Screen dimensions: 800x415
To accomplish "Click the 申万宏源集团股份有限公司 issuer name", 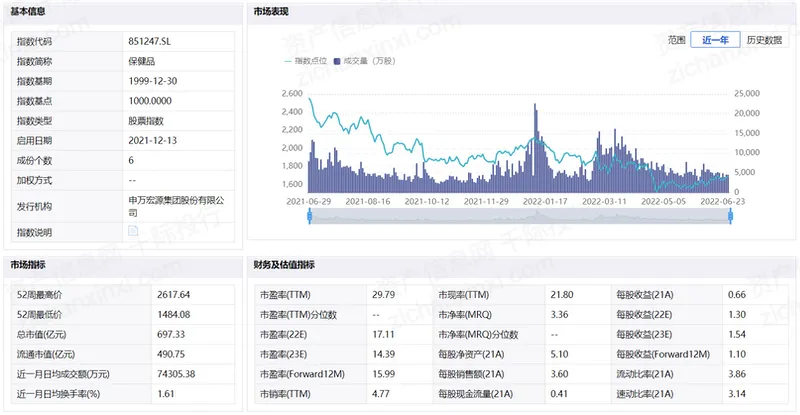I will [176, 206].
